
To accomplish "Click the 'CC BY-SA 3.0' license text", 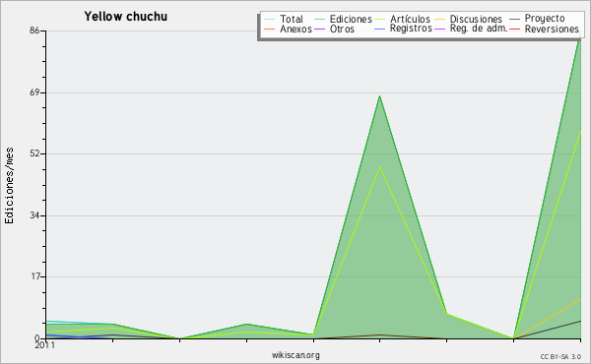I will 560,357.
